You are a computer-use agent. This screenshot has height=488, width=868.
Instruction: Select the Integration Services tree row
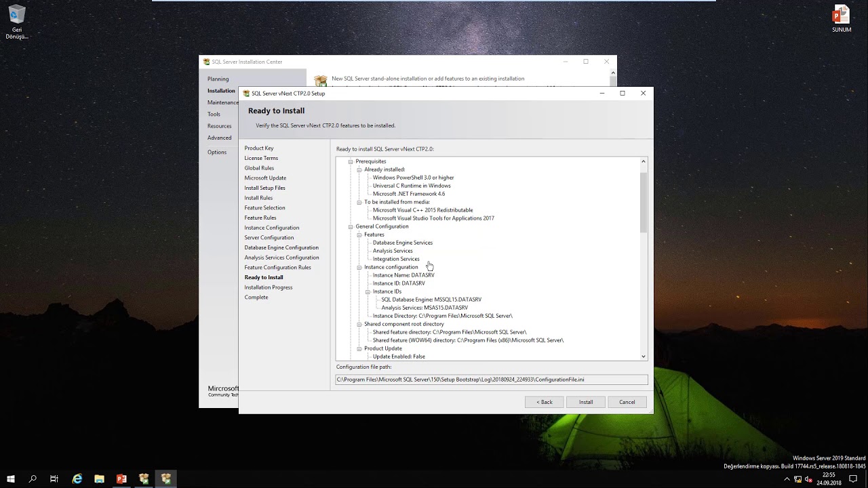coord(396,259)
